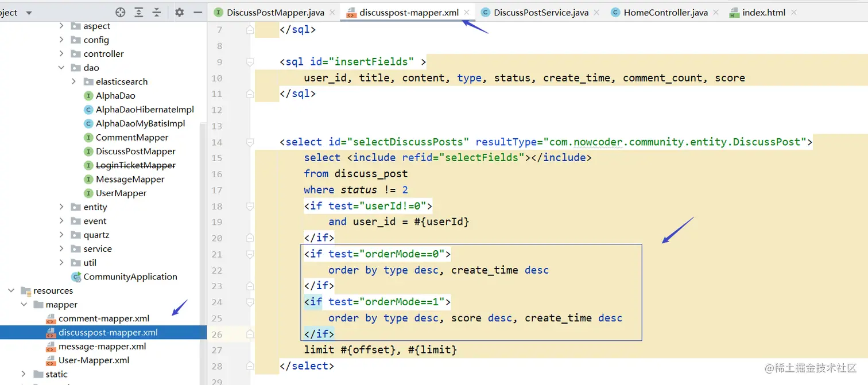Click line number 27 in gutter
This screenshot has height=385, width=868.
tap(216, 350)
